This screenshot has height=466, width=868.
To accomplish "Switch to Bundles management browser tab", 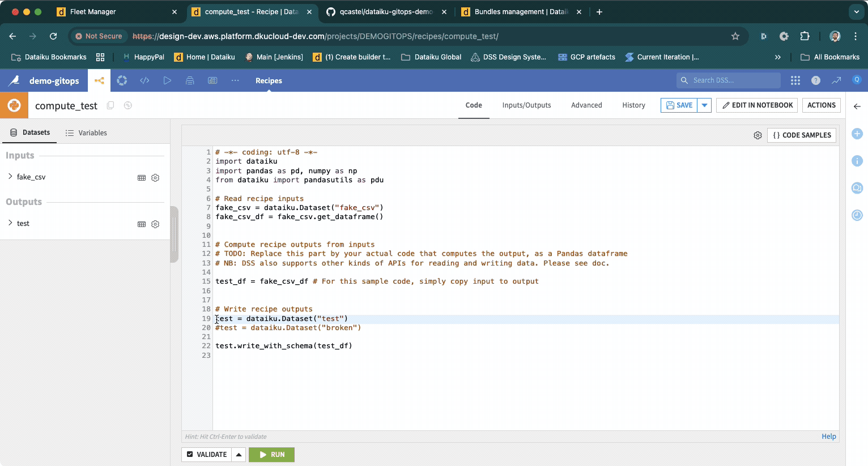I will click(x=521, y=12).
